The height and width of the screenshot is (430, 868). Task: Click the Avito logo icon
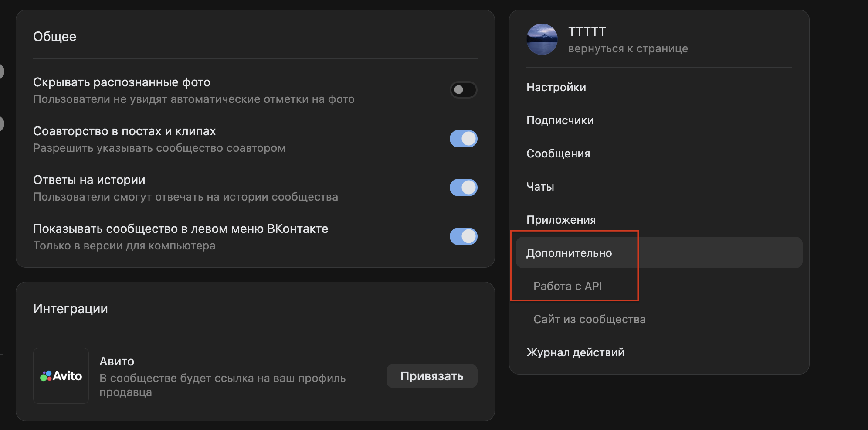pos(61,376)
